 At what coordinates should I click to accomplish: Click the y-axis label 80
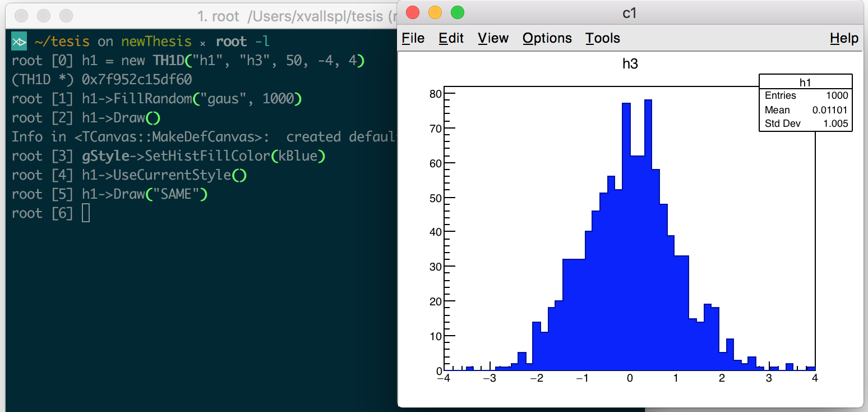[435, 93]
